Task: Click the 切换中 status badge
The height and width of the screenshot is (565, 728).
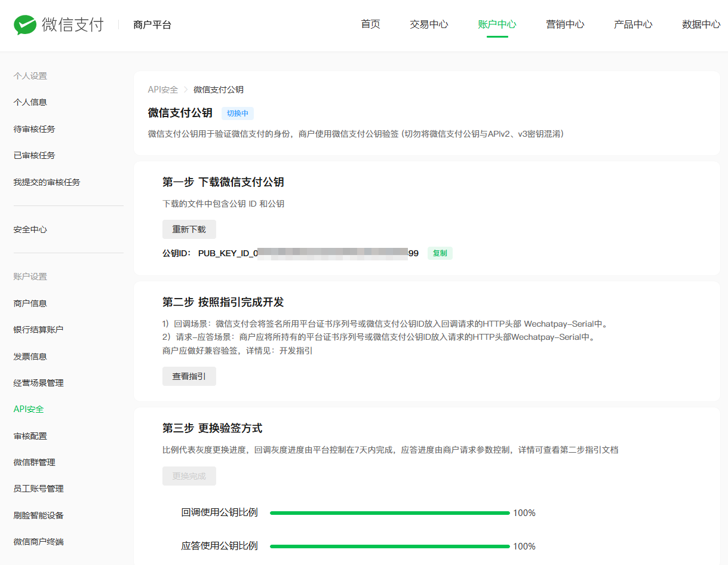Action: pos(238,113)
